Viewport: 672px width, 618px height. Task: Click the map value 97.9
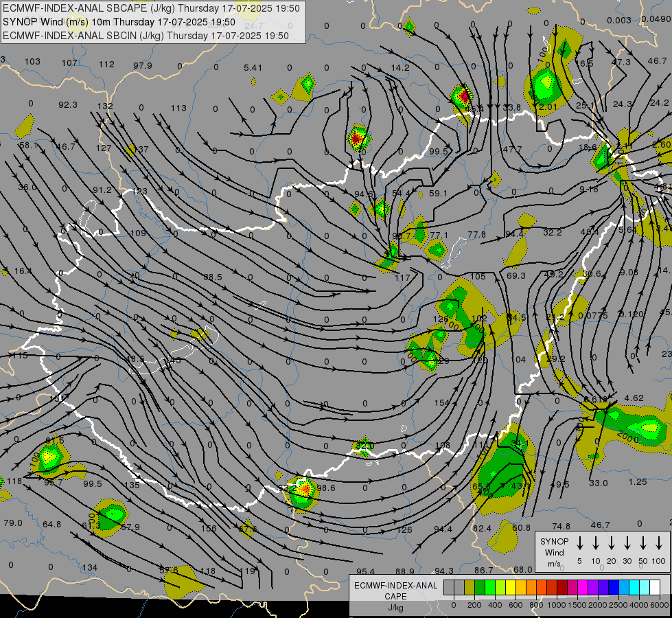tap(142, 65)
